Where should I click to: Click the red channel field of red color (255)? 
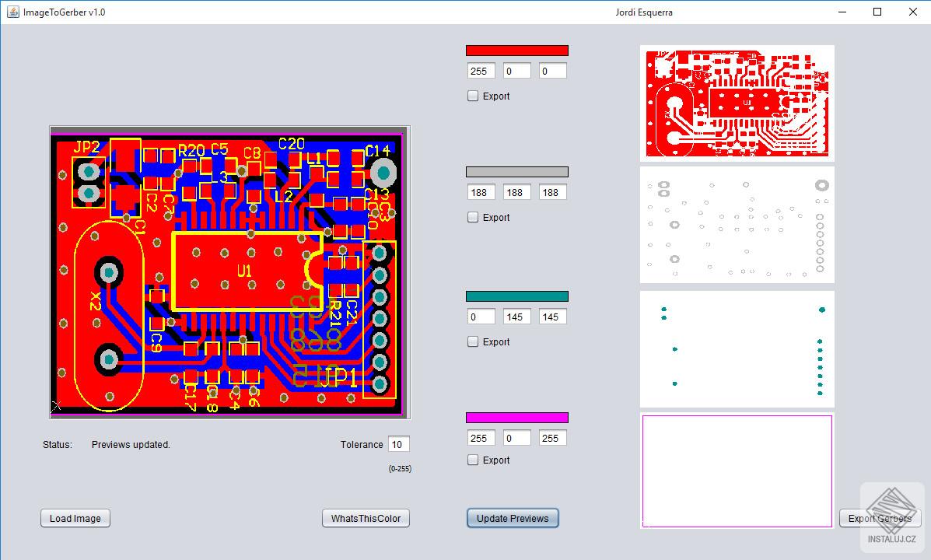point(481,72)
